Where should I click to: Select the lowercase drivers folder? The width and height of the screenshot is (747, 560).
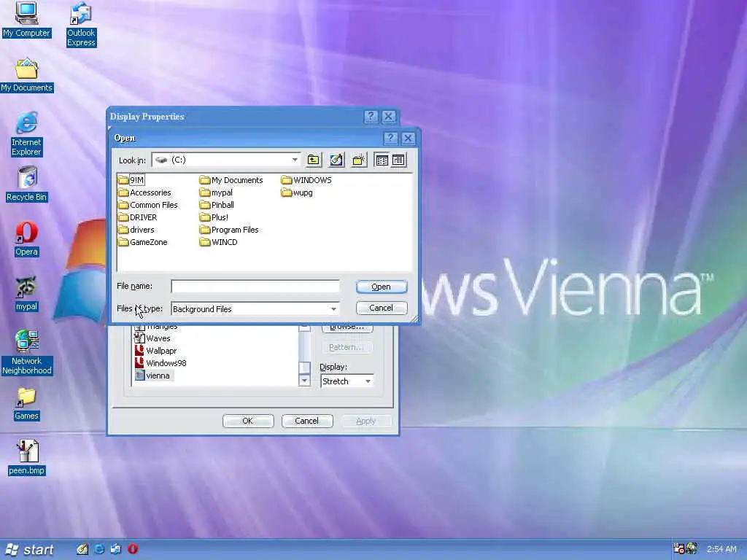[x=136, y=230]
